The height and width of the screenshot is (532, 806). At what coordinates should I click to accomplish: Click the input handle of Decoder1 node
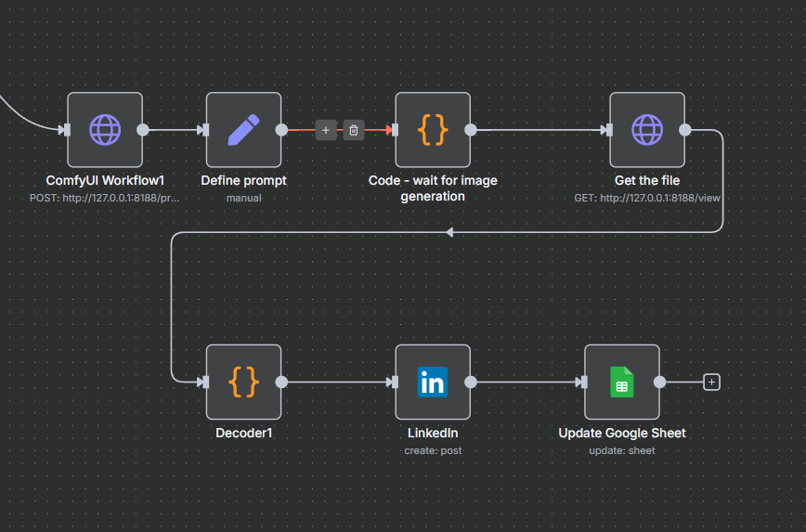click(x=203, y=382)
